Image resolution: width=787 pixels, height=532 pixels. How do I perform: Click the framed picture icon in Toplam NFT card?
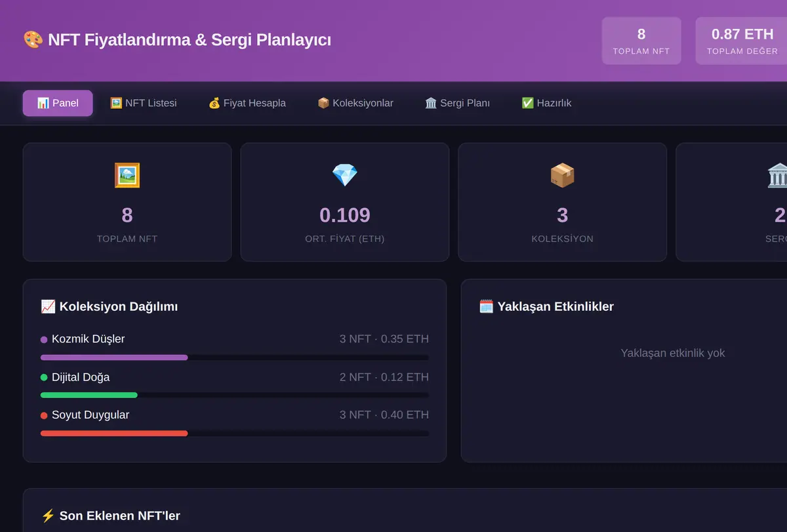coord(127,175)
